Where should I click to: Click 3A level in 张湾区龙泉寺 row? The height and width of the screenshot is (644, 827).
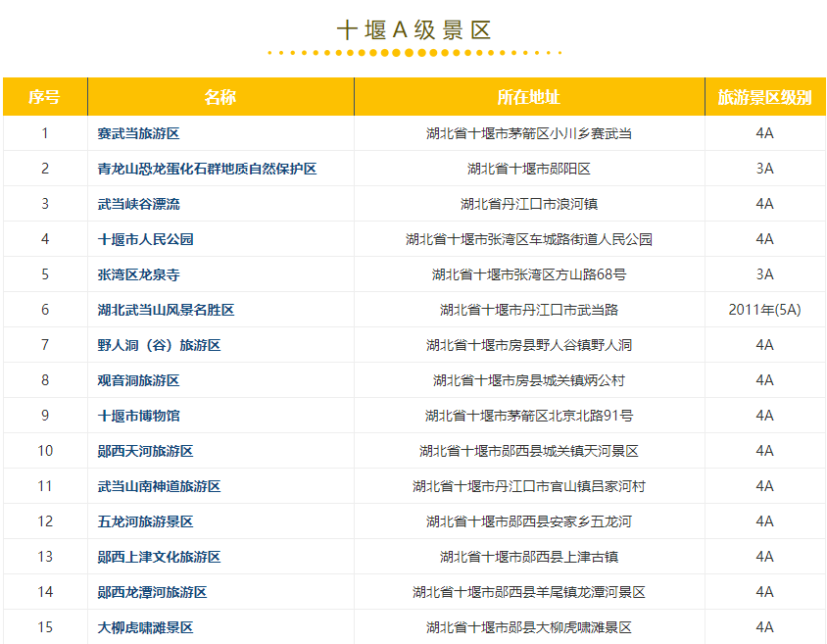tap(764, 274)
